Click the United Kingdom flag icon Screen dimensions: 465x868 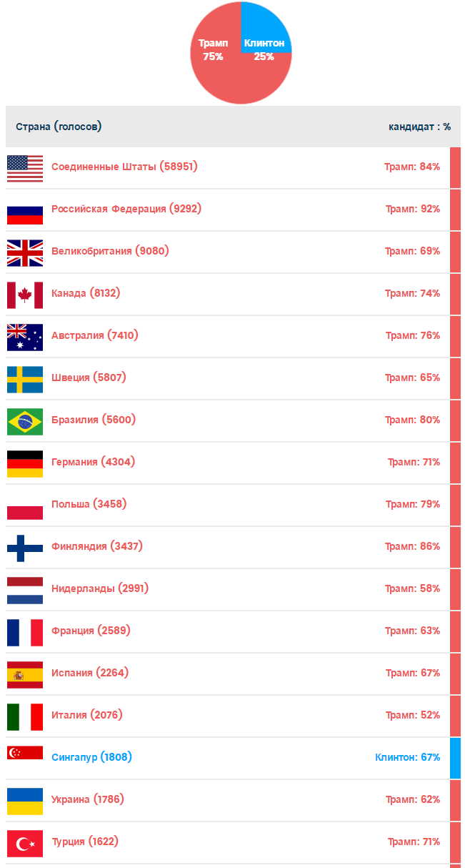tap(25, 252)
